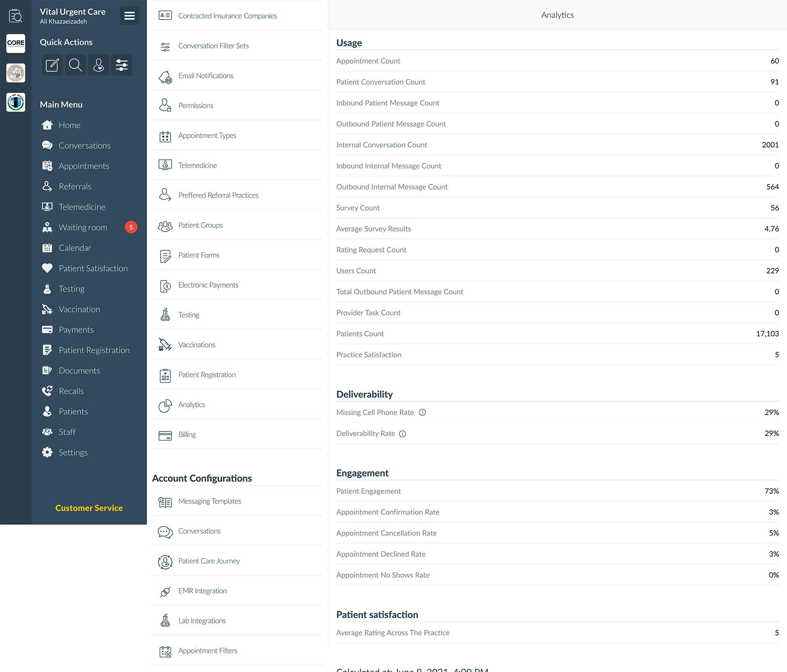Open the Billing settings entry
The width and height of the screenshot is (787, 672).
point(187,434)
